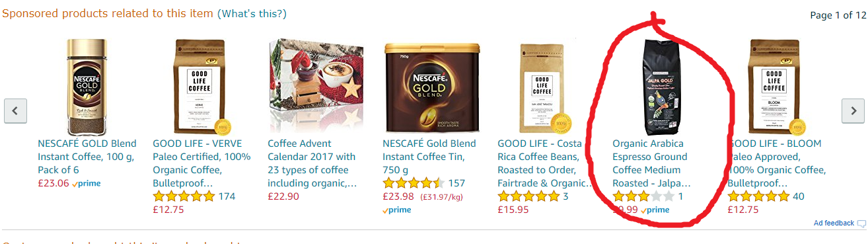Open the 174 reviews star rating for Verve
Viewport: 868px width, 244px height.
coord(194,196)
